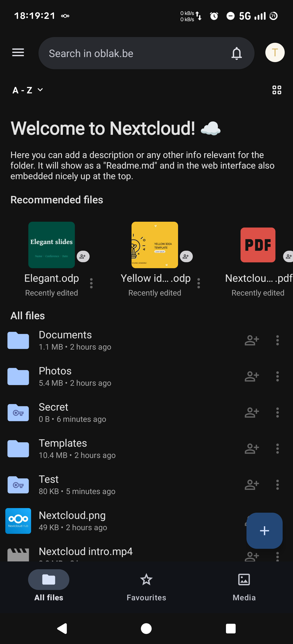The height and width of the screenshot is (644, 293).
Task: Open more options for Elegant.odp
Action: [x=91, y=283]
